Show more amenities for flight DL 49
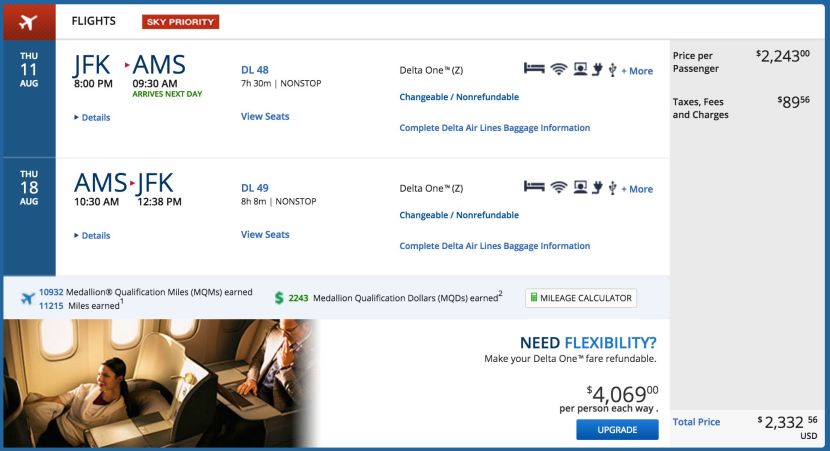Screen dimensions: 830x451 coord(637,189)
